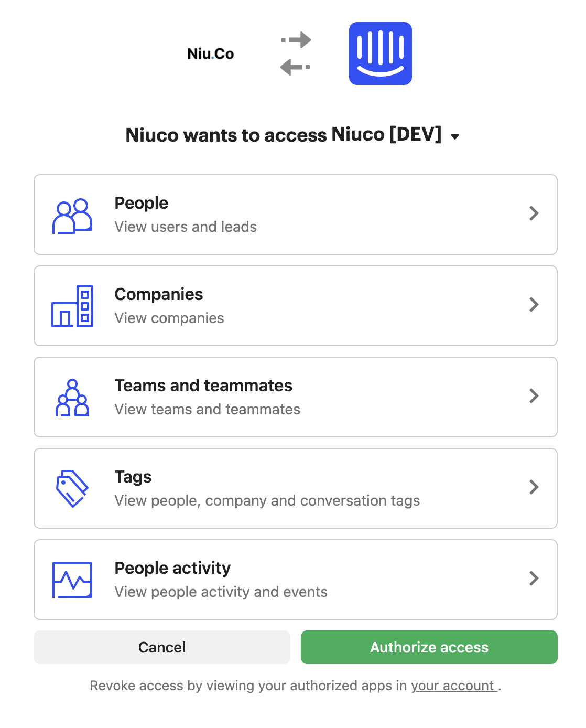Click 'View companies' description text

click(x=169, y=318)
